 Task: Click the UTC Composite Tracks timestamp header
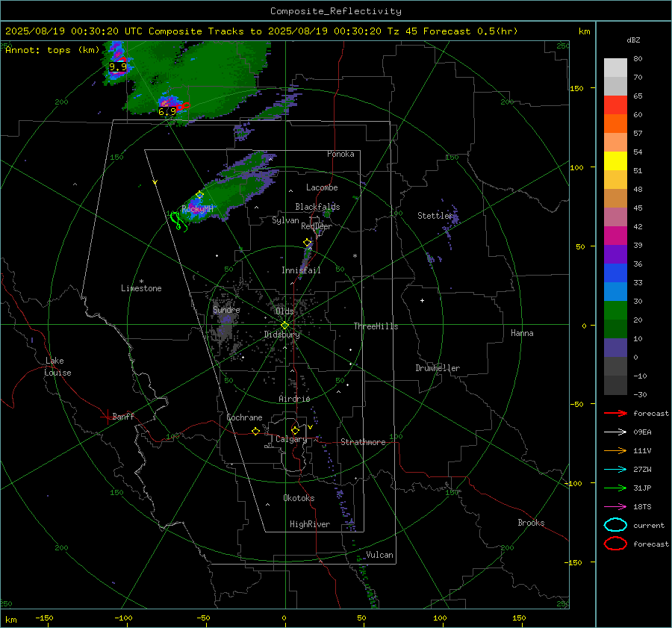point(261,31)
